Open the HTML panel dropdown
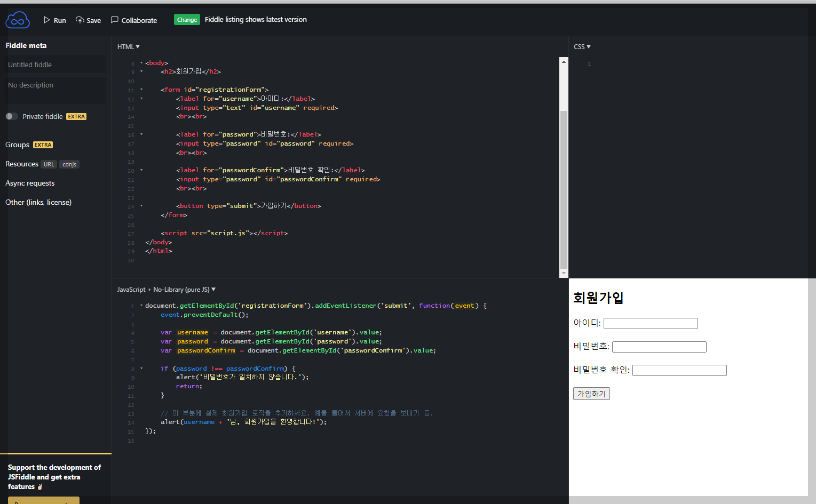This screenshot has height=504, width=816. pos(129,47)
